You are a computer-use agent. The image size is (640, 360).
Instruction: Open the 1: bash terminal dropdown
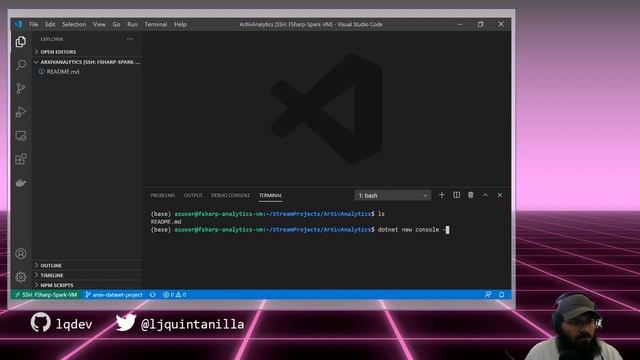(392, 196)
